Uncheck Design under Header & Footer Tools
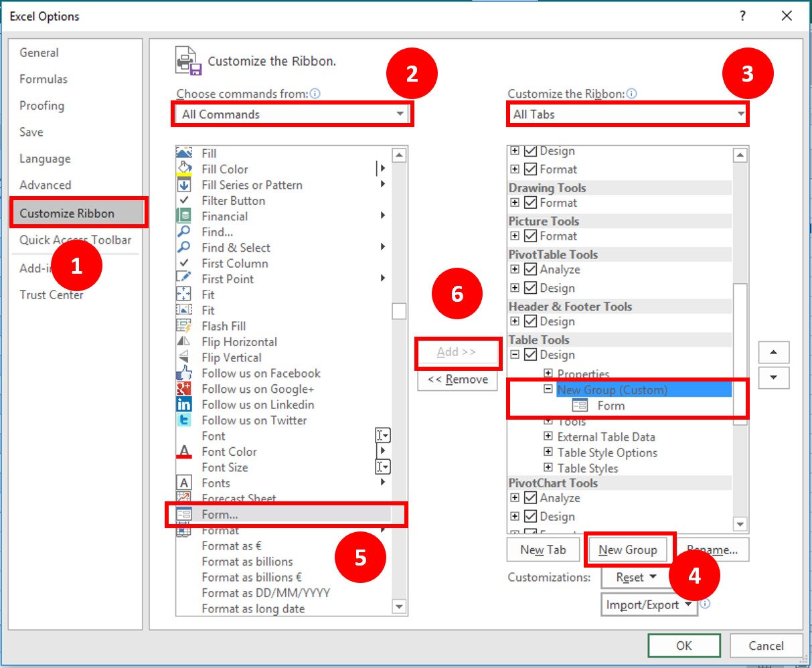 click(x=531, y=321)
